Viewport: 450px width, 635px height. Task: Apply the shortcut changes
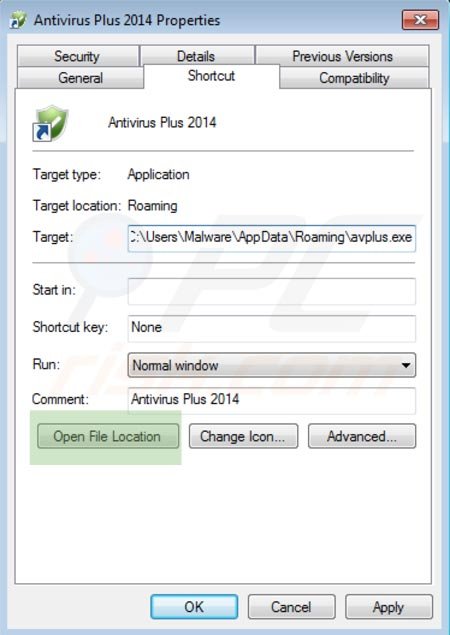pos(388,607)
